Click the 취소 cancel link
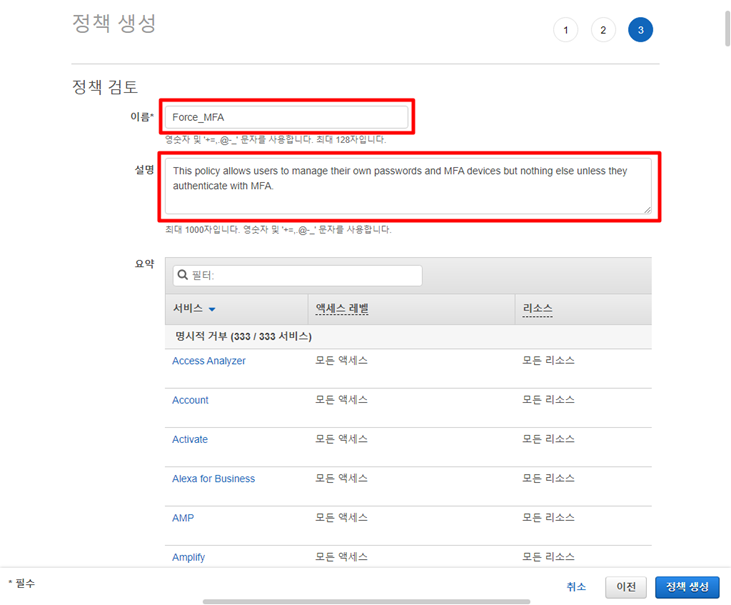The width and height of the screenshot is (731, 605). pyautogui.click(x=576, y=587)
